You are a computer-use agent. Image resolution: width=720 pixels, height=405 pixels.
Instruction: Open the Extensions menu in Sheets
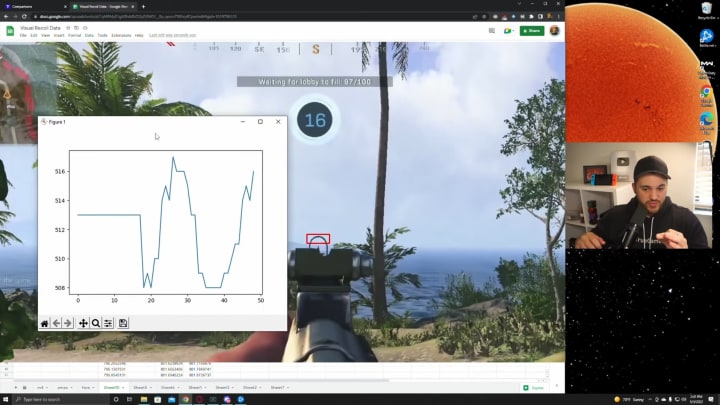(x=121, y=35)
